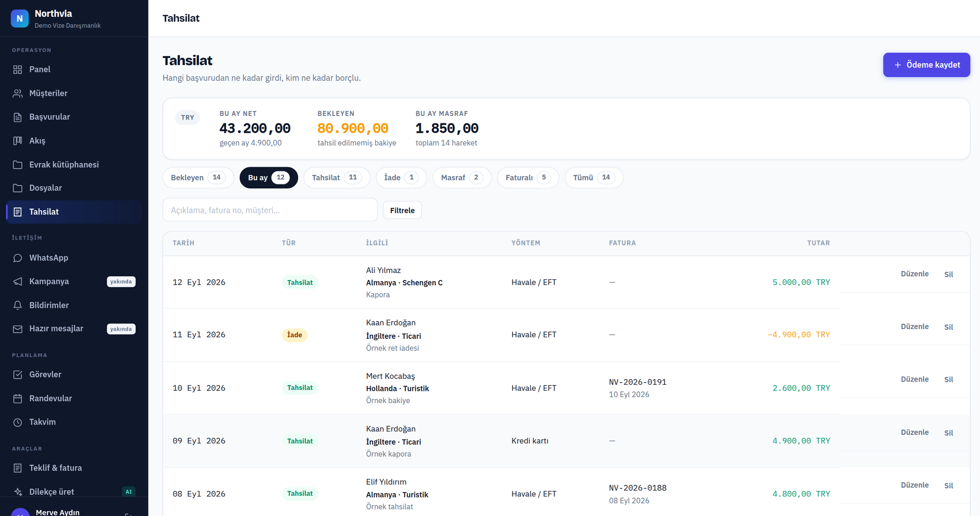This screenshot has width=980, height=516.
Task: Open Görevler checkbox icon
Action: tap(17, 374)
